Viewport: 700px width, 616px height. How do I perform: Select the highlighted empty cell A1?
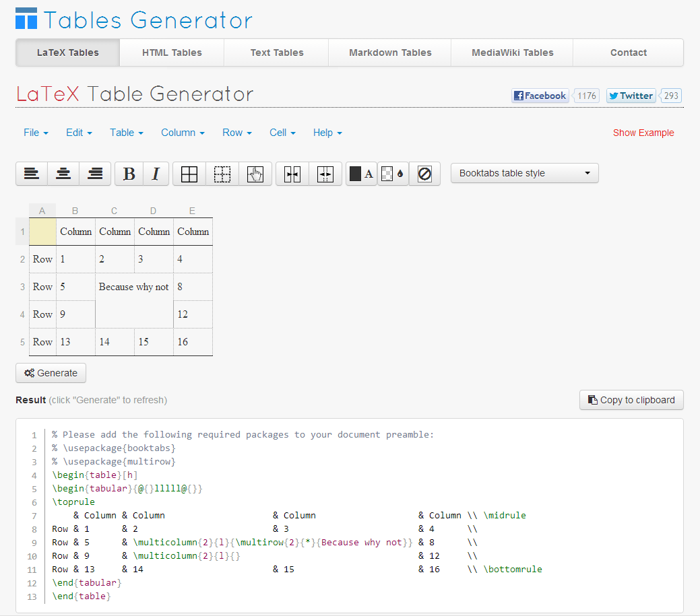[43, 232]
